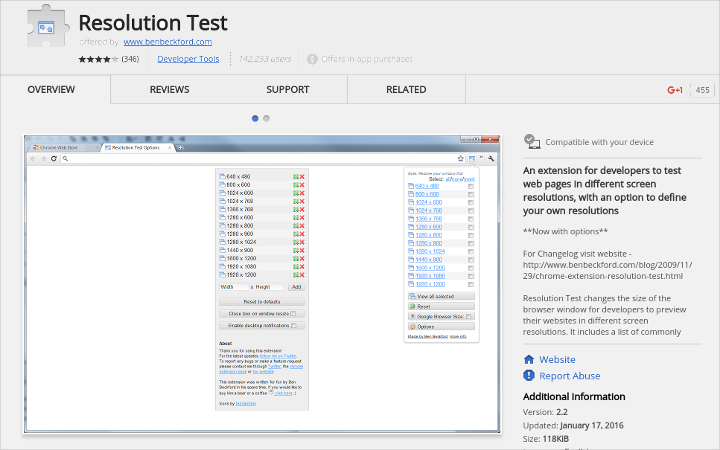Click the Size: 118KiB text
The height and width of the screenshot is (450, 720).
tap(546, 439)
